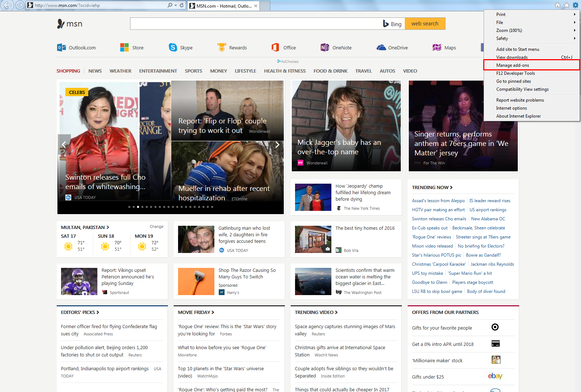Close the MSN.com browser tab
This screenshot has width=581, height=392.
coord(256,5)
